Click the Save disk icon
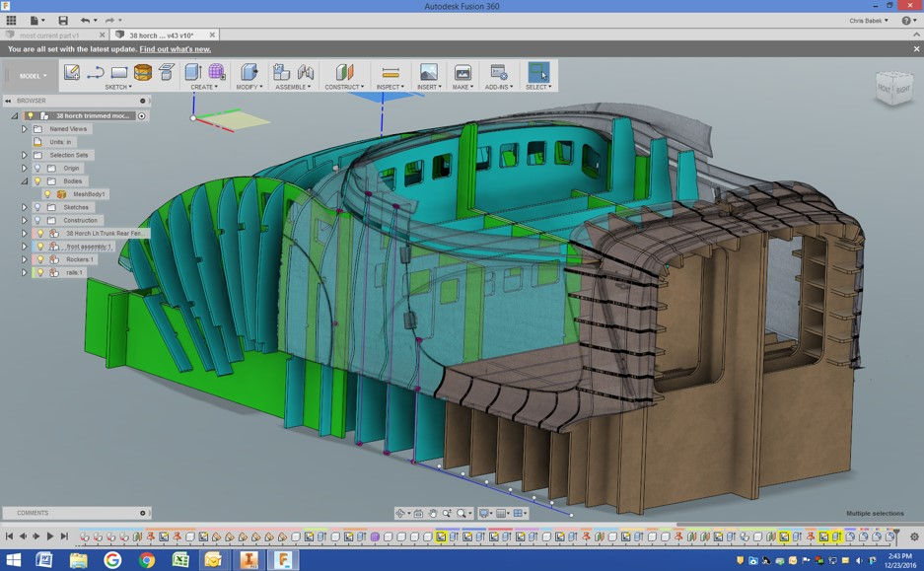 point(63,21)
